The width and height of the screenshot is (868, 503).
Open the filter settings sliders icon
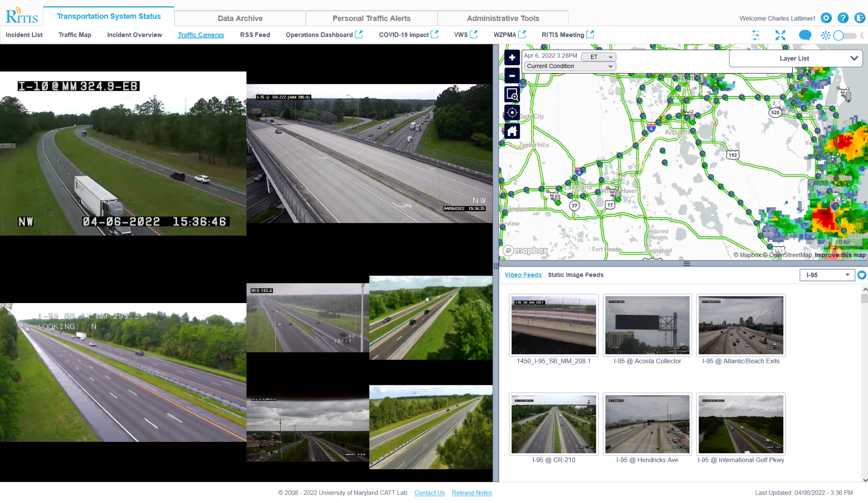[x=756, y=35]
